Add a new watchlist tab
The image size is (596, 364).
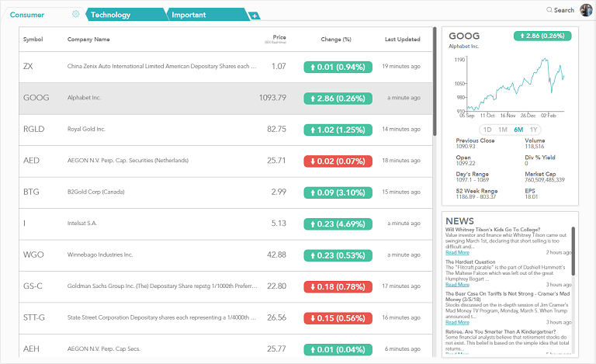pos(255,16)
